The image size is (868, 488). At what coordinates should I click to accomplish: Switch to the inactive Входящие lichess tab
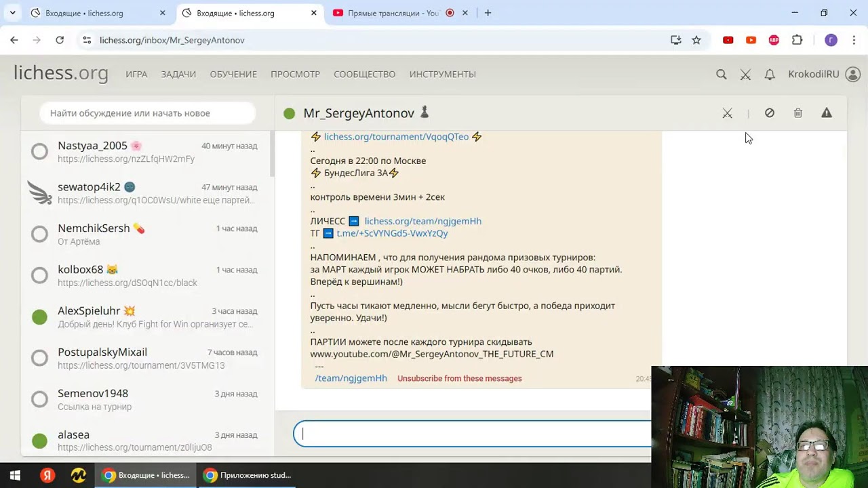(x=99, y=13)
